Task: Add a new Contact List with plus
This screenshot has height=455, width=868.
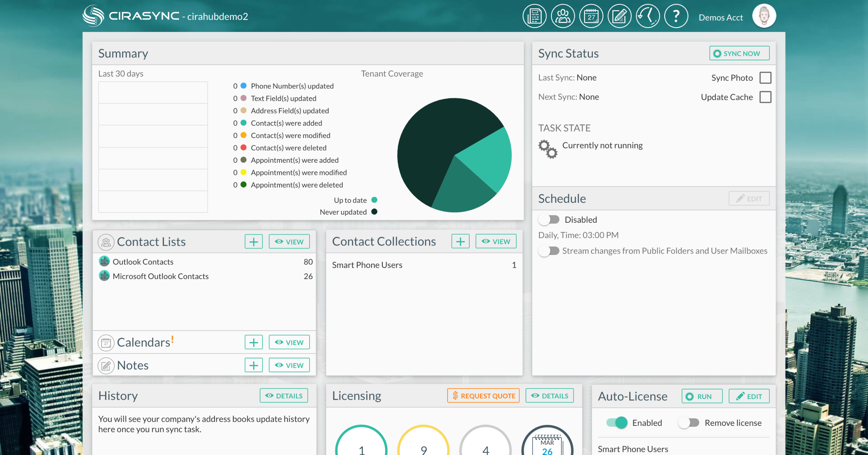Action: click(254, 242)
